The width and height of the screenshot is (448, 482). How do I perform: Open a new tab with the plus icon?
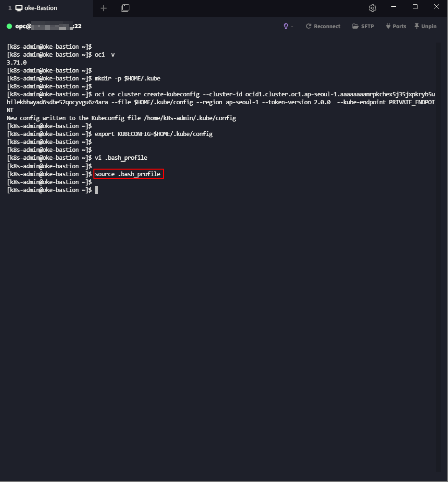[104, 8]
